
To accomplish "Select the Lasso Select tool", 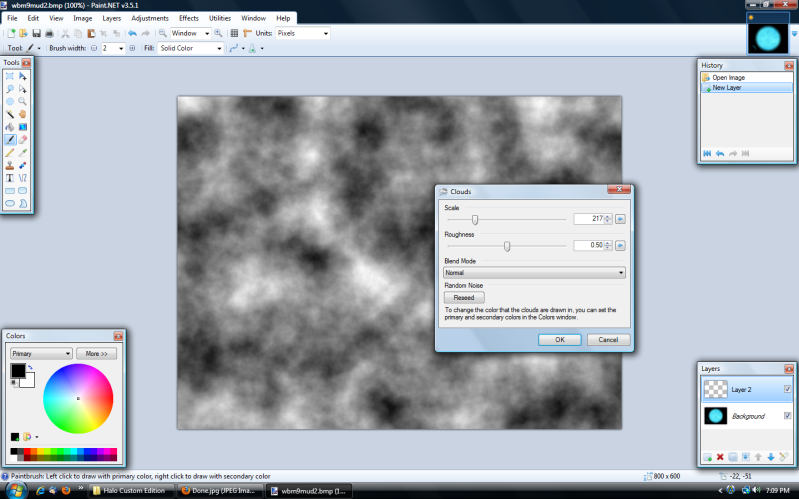I will coord(10,89).
